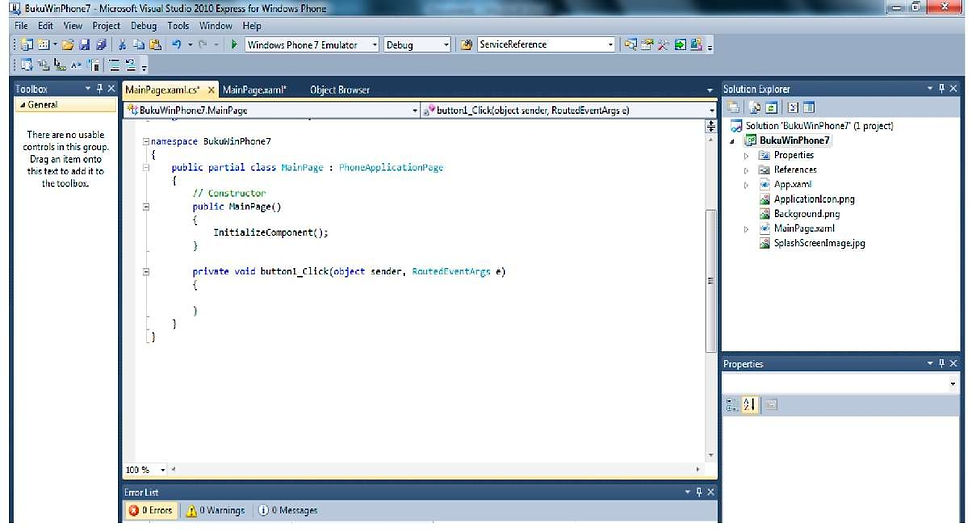The width and height of the screenshot is (980, 532).
Task: Click the code editor vertical scrollbar thumb
Action: click(x=711, y=281)
